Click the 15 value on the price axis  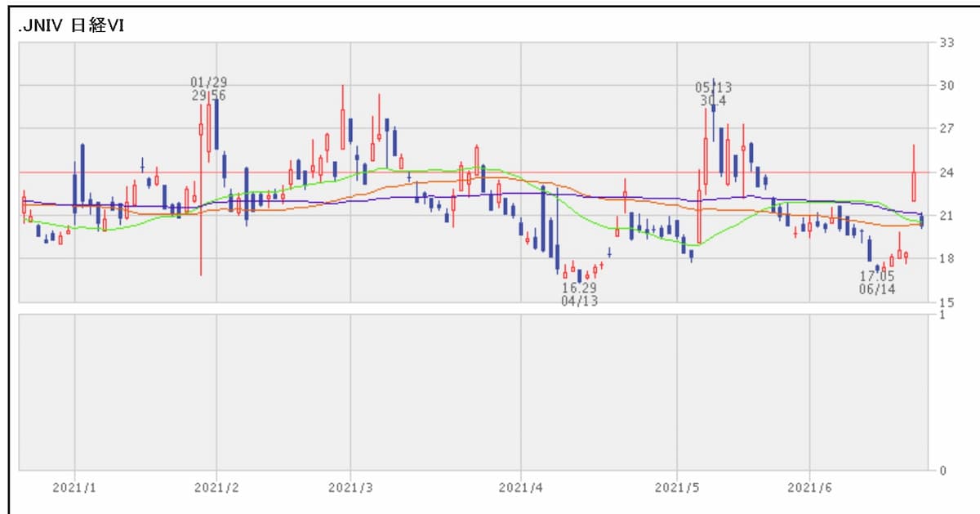pos(947,302)
